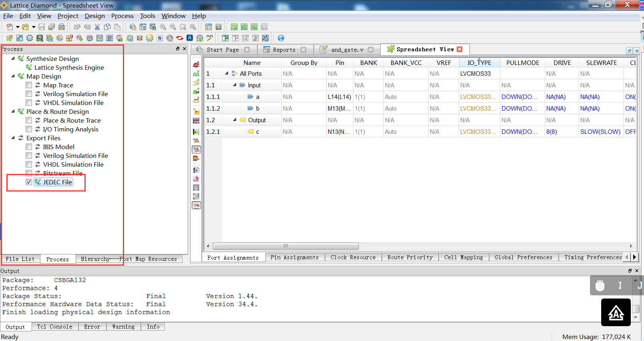The width and height of the screenshot is (644, 341).
Task: Click the green arrow import side icon
Action: [x=196, y=131]
